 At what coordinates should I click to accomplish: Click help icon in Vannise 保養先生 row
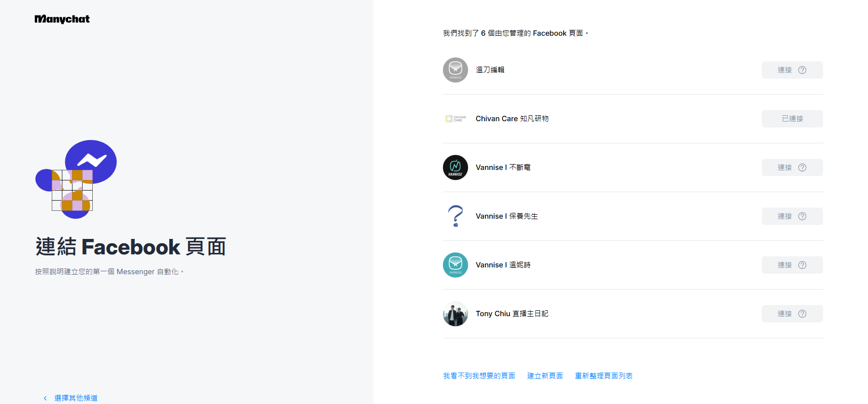coord(802,216)
